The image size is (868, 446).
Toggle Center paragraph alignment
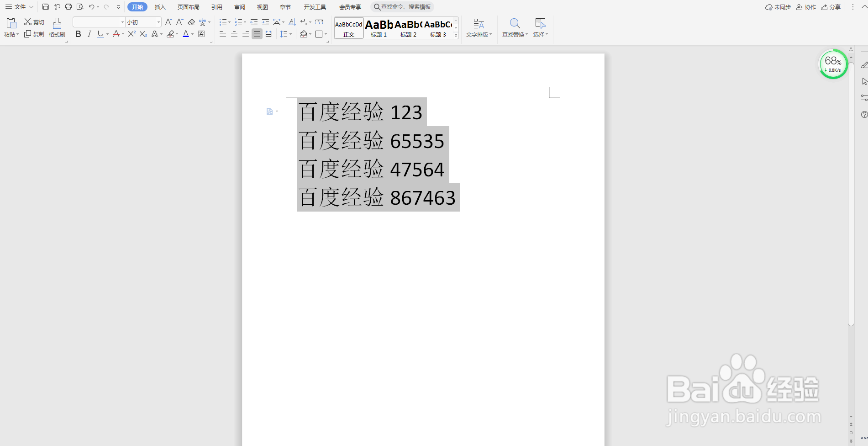234,34
